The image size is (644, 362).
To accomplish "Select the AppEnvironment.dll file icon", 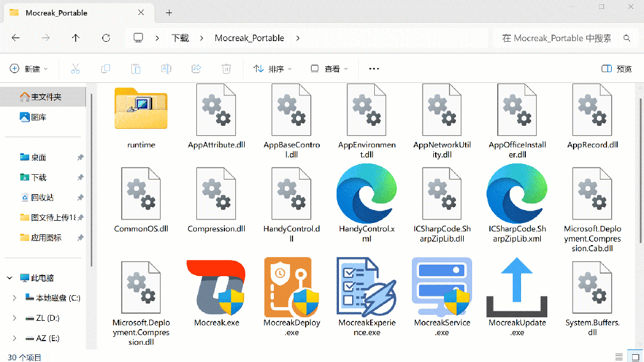I will point(366,110).
